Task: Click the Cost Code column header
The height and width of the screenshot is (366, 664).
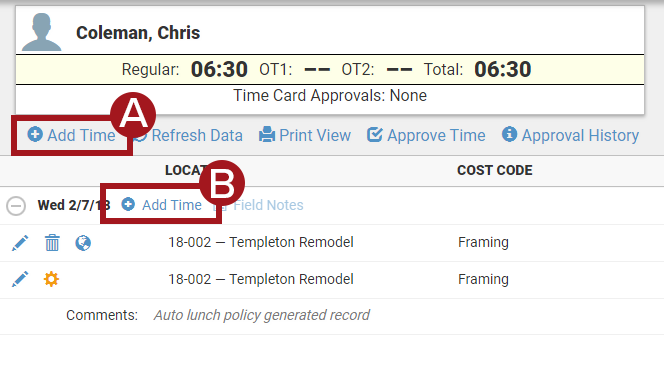Action: 495,170
